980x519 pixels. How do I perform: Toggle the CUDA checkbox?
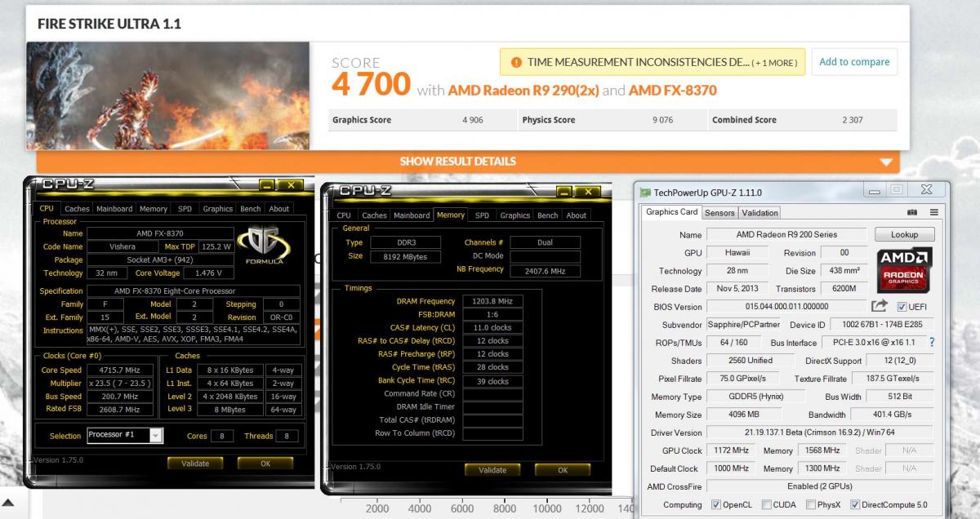[765, 504]
